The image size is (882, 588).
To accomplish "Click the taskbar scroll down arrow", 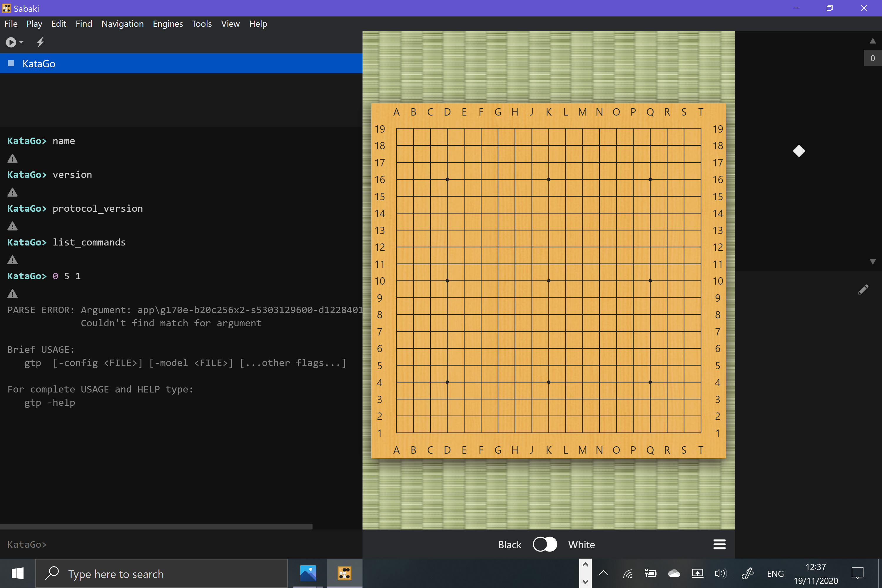I will point(585,582).
